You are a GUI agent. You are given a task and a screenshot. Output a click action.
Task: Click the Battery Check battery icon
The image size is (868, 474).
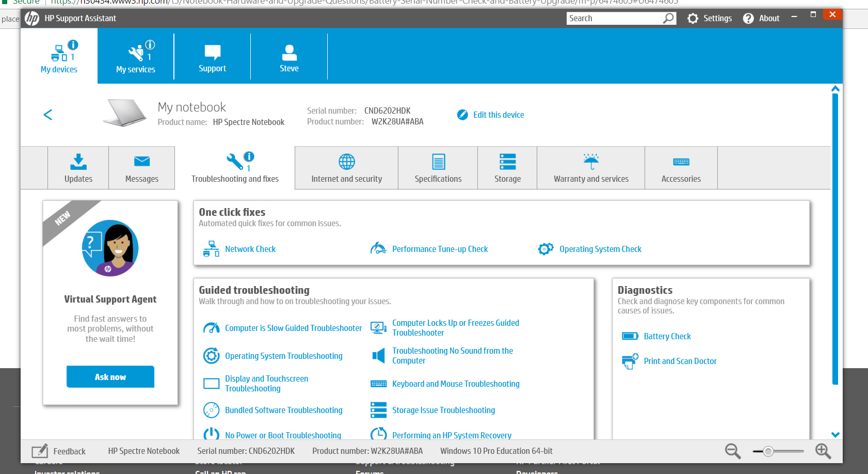630,336
